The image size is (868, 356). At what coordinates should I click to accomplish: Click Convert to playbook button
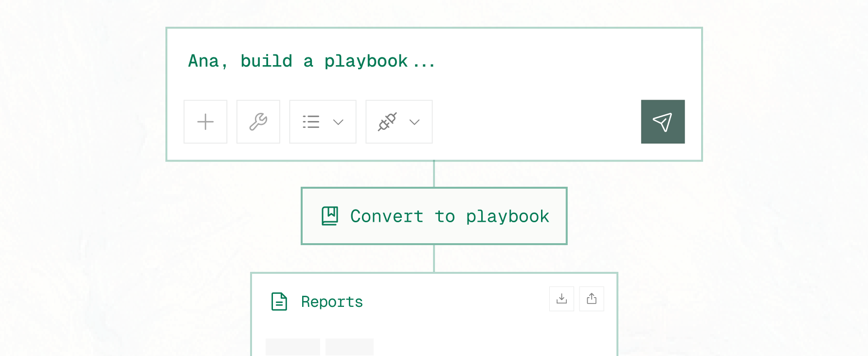point(434,216)
